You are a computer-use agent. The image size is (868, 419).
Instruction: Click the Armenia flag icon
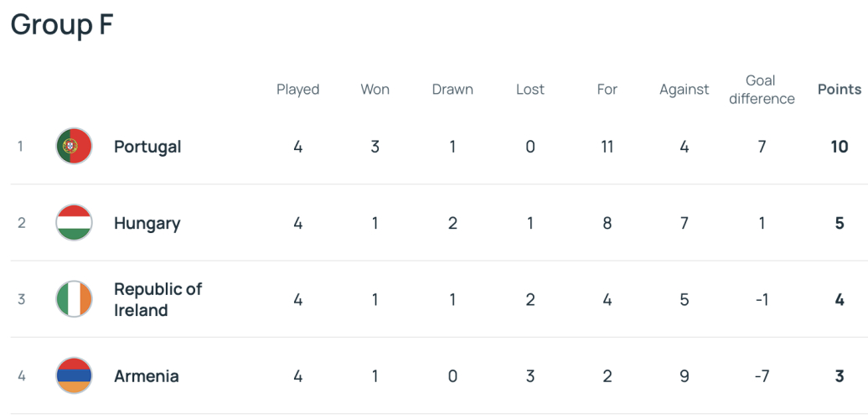point(74,375)
